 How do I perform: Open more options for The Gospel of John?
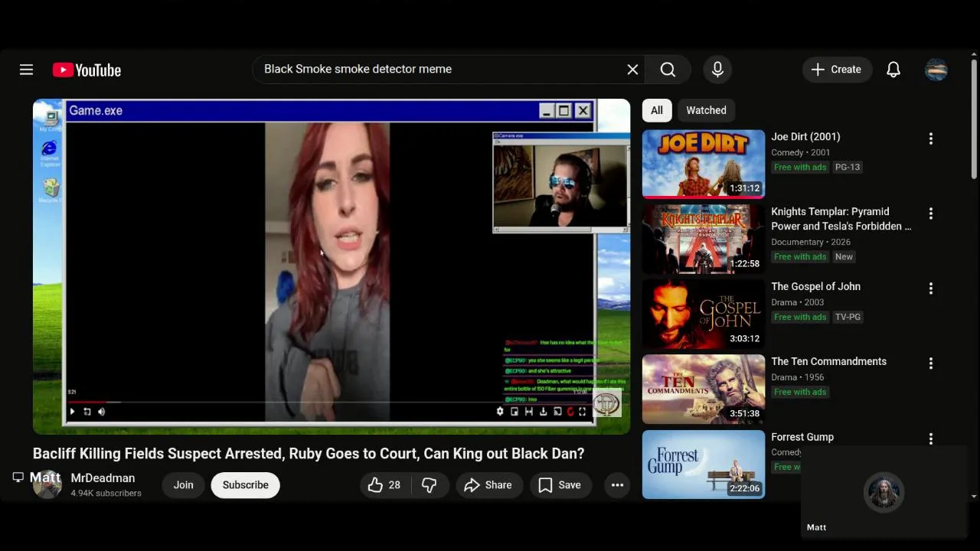[x=931, y=289]
